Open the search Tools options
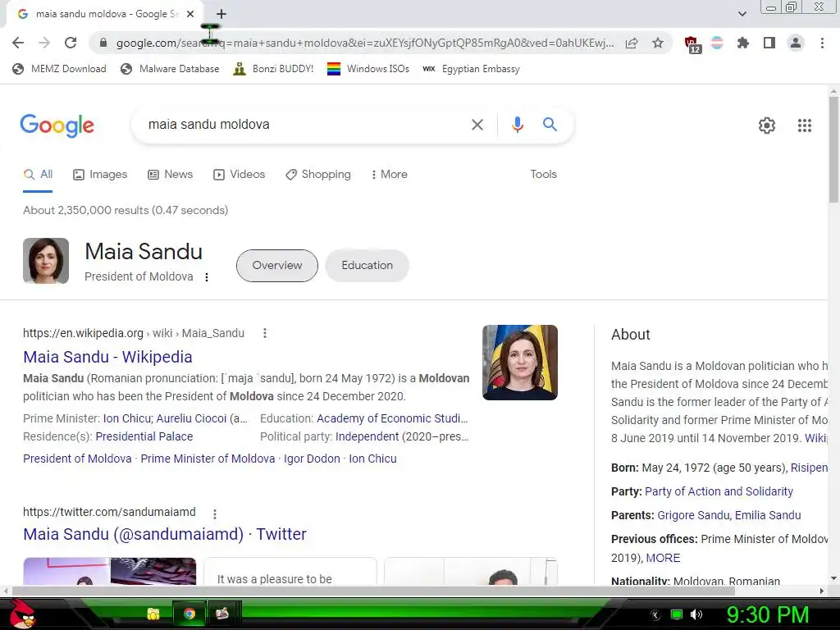 tap(543, 175)
